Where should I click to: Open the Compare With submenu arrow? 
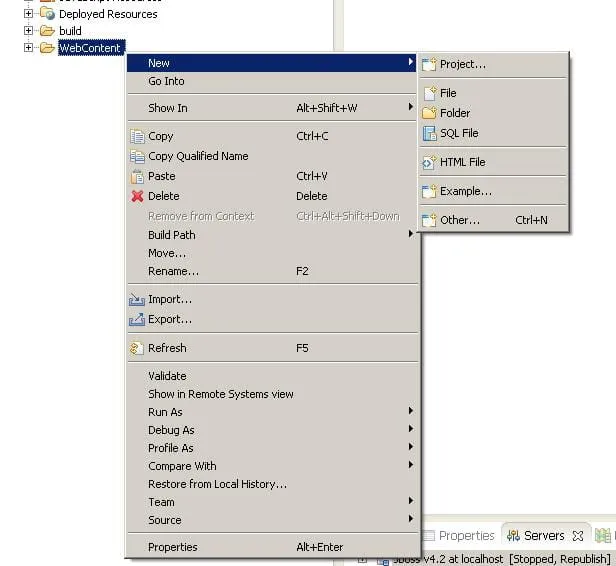[411, 465]
